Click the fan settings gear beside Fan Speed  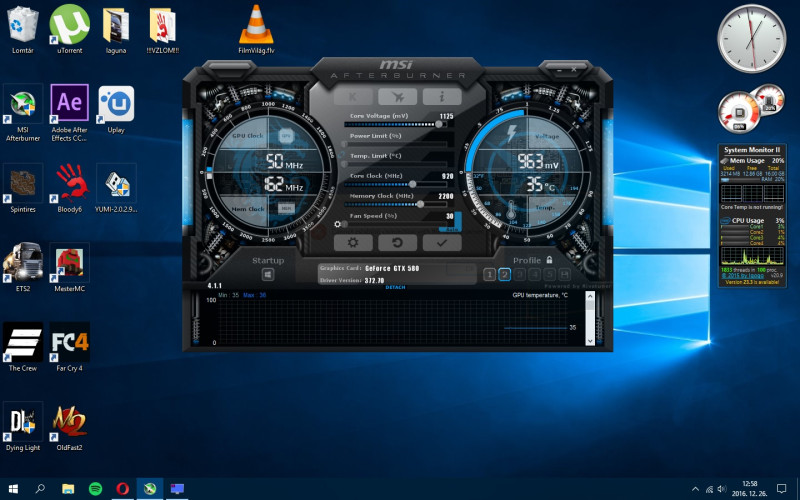click(337, 224)
